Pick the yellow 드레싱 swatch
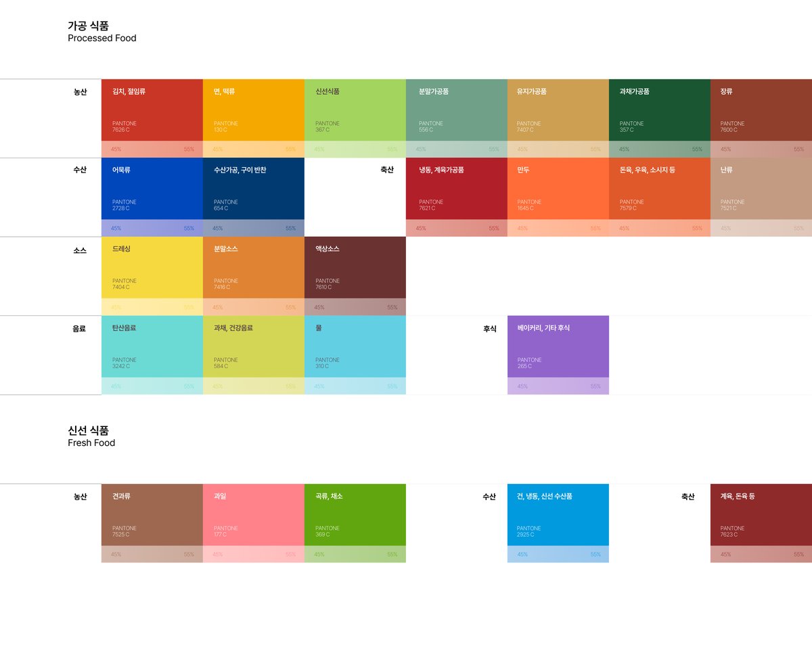Screen dimensions: 812x649 point(152,267)
